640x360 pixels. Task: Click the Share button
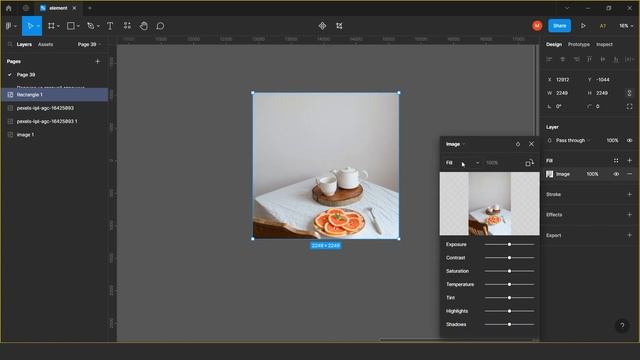coord(559,26)
